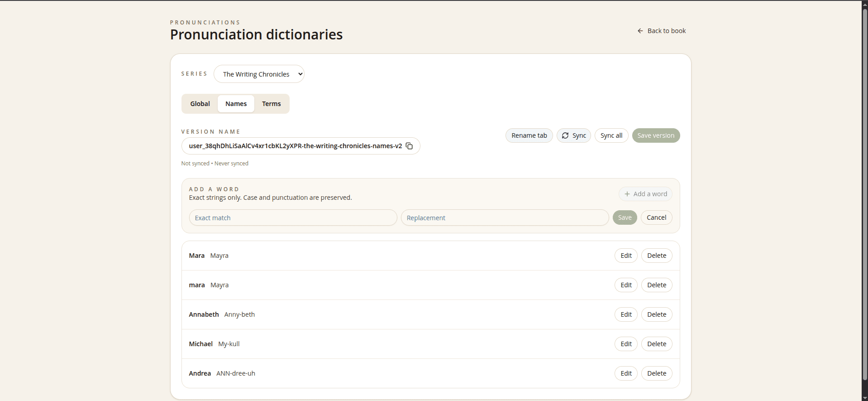This screenshot has width=868, height=401.
Task: Edit the Andrea pronunciation entry
Action: click(626, 373)
